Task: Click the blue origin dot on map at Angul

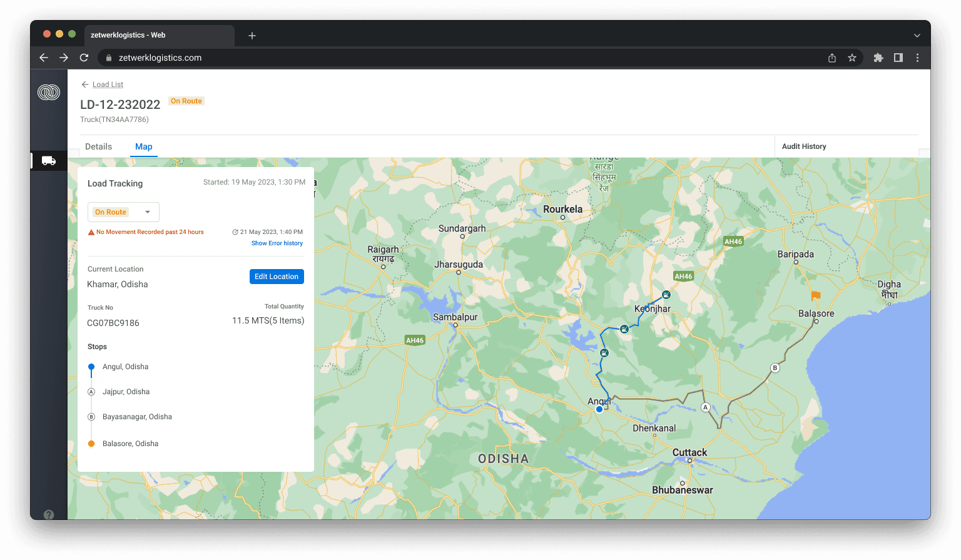Action: (x=599, y=409)
